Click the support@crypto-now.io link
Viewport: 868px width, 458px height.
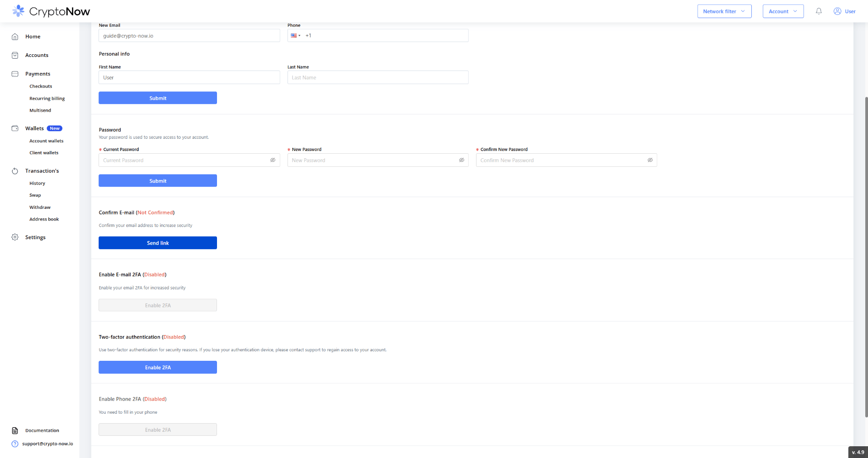coord(47,444)
